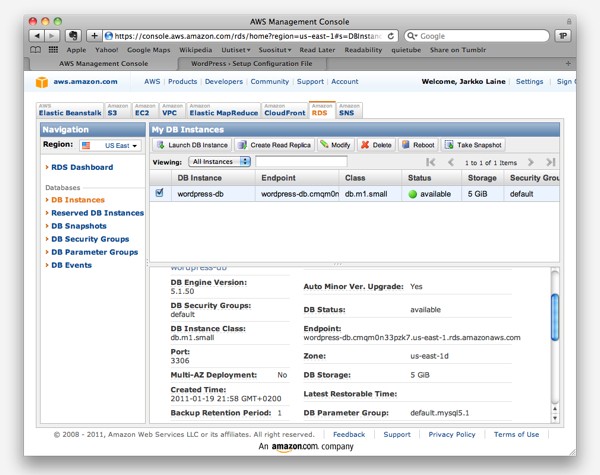Screen dimensions: 600x475
Task: Switch to VPC service tab
Action: tap(172, 110)
